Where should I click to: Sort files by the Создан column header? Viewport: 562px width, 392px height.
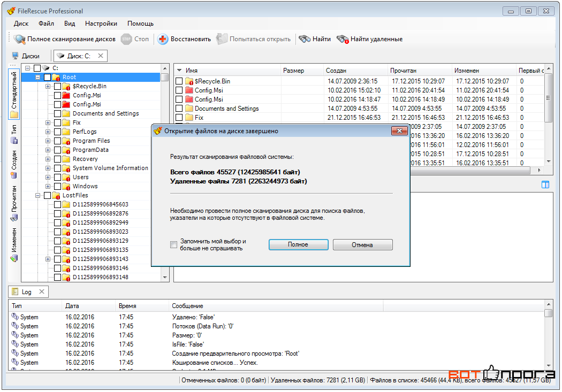click(355, 71)
